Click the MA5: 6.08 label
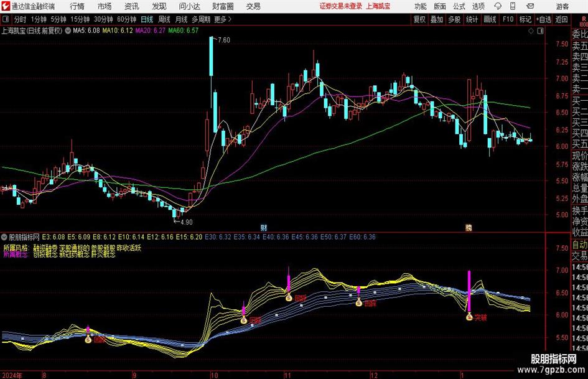Viewport: 588px width, 379px height. pos(86,30)
